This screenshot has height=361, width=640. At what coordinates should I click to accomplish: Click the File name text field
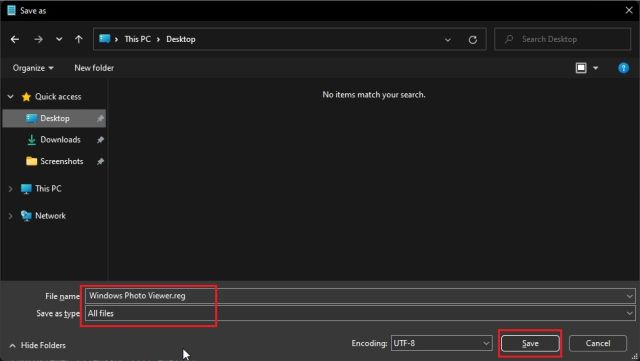coord(355,296)
